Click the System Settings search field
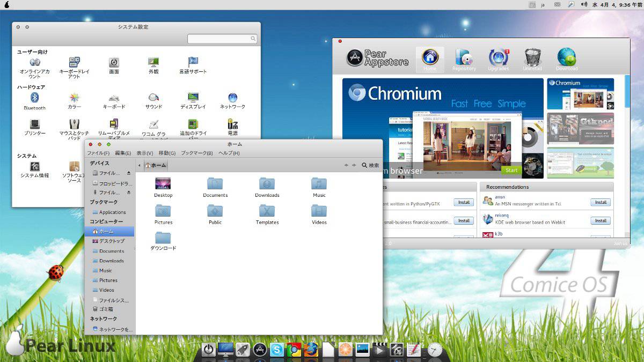Image resolution: width=644 pixels, height=362 pixels. 222,39
